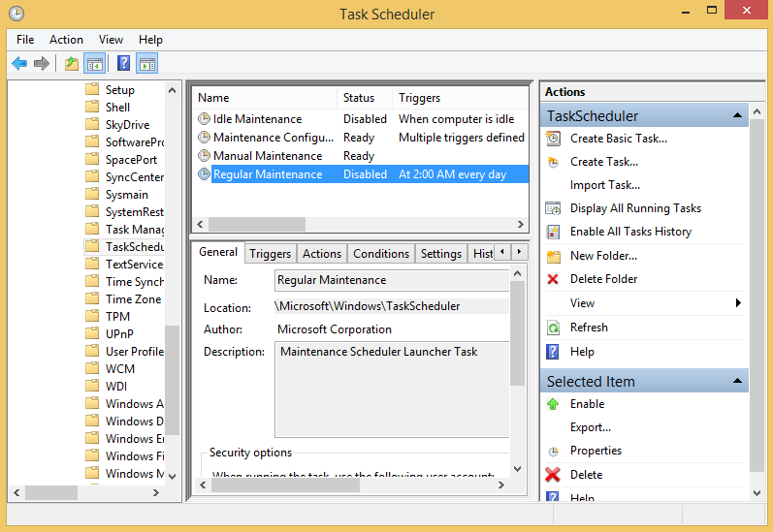The width and height of the screenshot is (773, 532).
Task: Click the red X Delete Folder icon
Action: pos(553,279)
